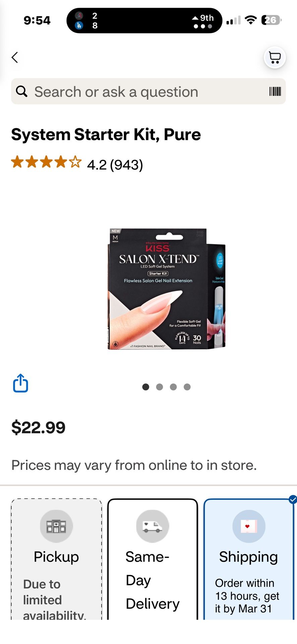Screen dimensions: 297x644
Task: Select the Shipping fulfillment option
Action: pos(249,559)
